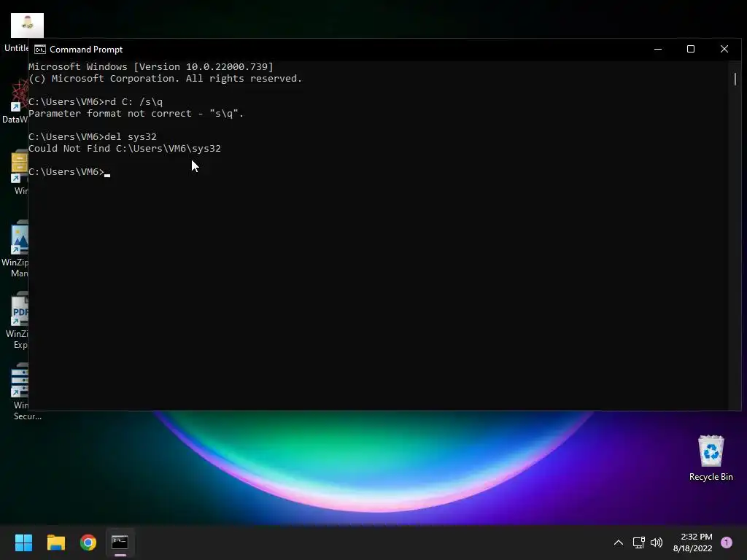747x560 pixels.
Task: Close the Command Prompt window
Action: tap(724, 49)
